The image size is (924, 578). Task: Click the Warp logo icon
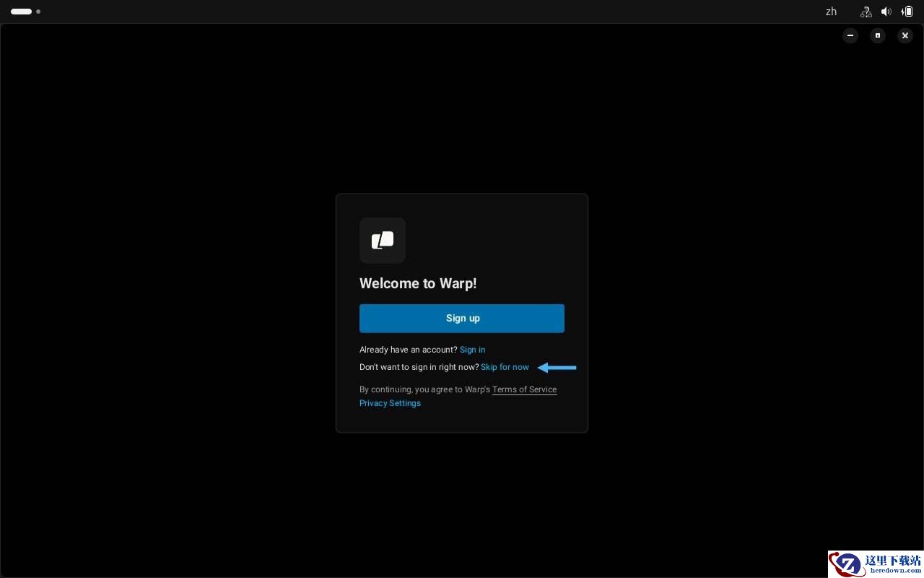383,241
